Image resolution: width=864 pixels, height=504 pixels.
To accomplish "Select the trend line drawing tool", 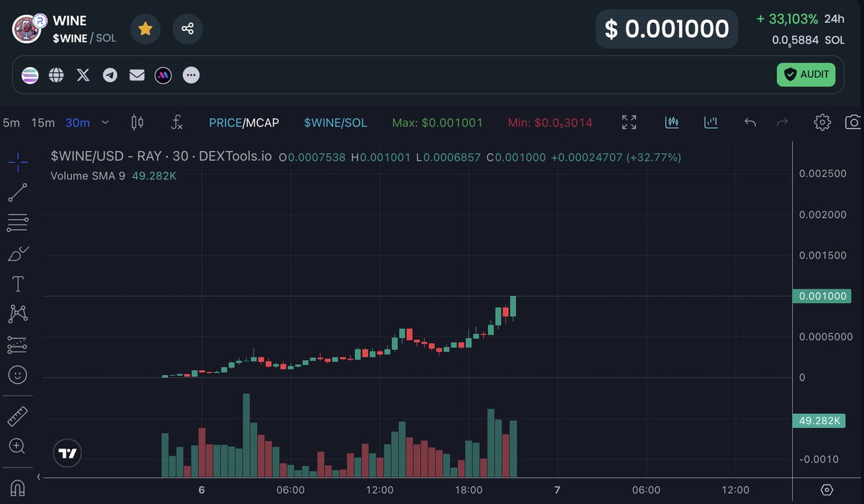I will tap(18, 192).
